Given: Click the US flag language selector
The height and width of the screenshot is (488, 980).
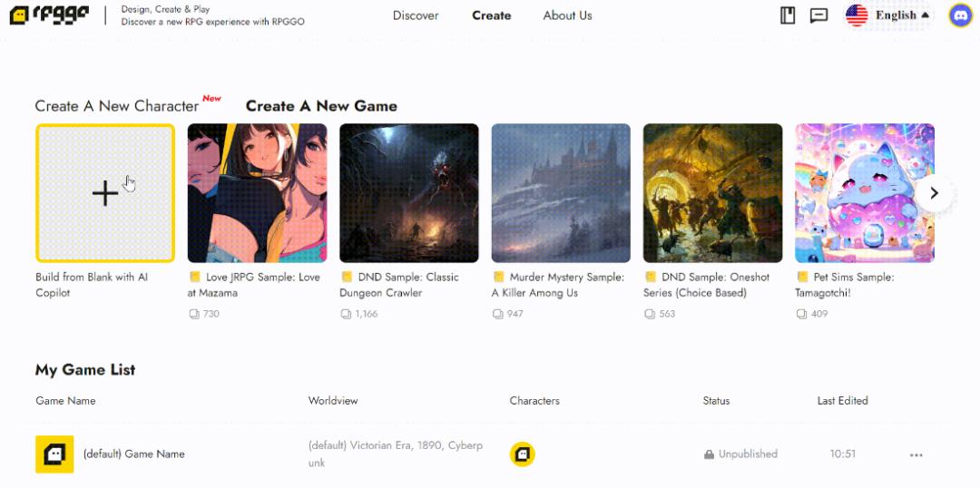Looking at the screenshot, I should click(x=857, y=15).
